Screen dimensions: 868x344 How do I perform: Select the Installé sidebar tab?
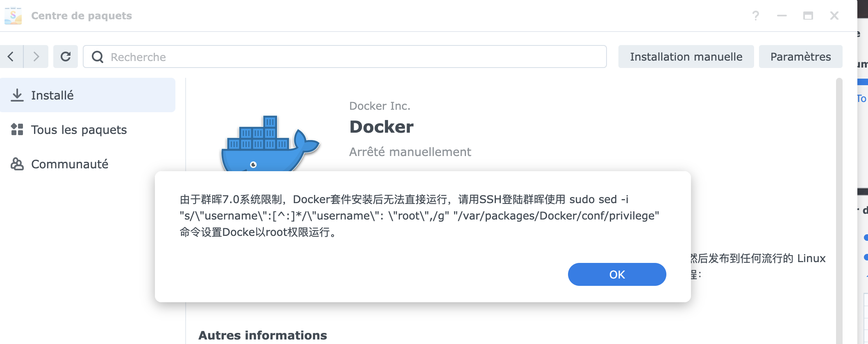click(x=88, y=95)
